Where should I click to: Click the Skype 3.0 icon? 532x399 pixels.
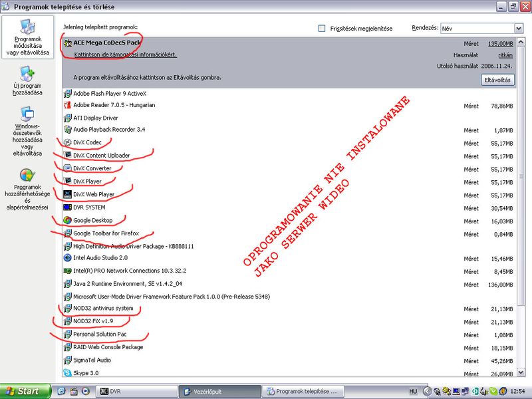tap(68, 373)
